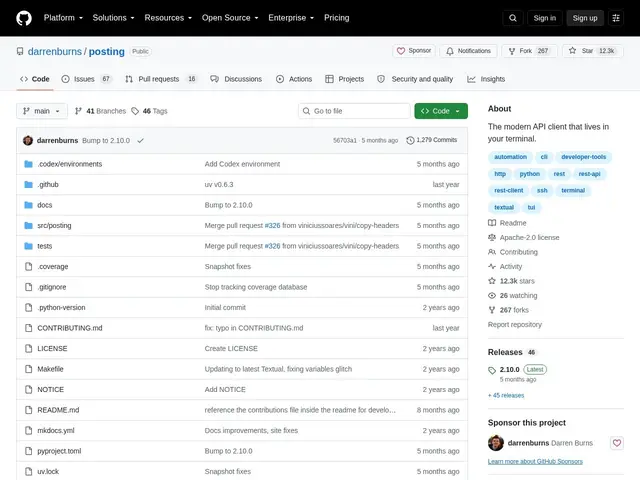
Task: Click the book icon next to Readme
Action: coord(492,223)
